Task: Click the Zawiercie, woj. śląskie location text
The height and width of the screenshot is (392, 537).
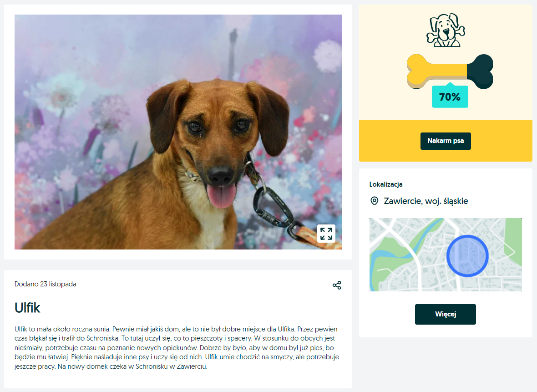Action: click(x=426, y=201)
